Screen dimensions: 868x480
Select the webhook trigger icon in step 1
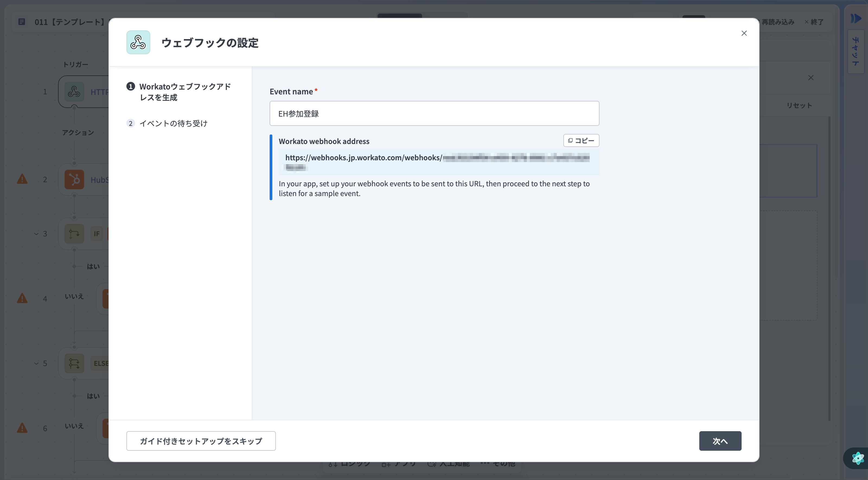(x=74, y=92)
